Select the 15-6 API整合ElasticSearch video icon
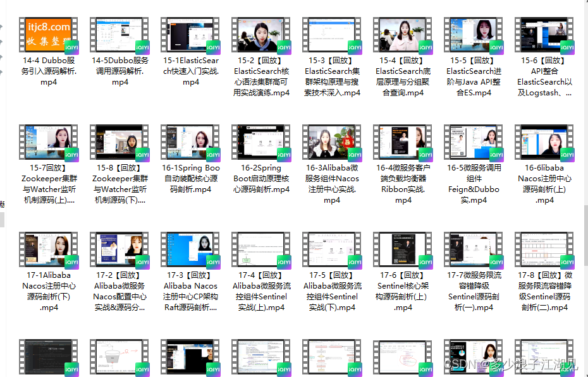 click(x=545, y=35)
